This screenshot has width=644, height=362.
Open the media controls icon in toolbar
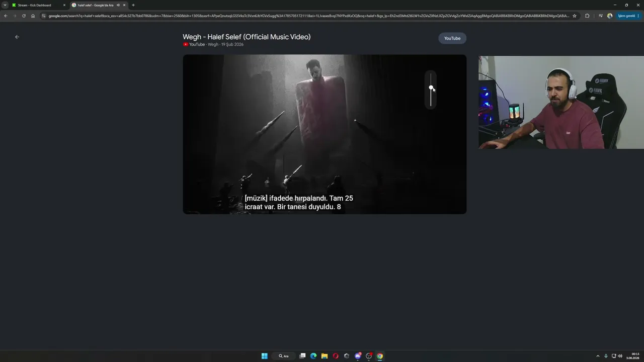tap(600, 16)
